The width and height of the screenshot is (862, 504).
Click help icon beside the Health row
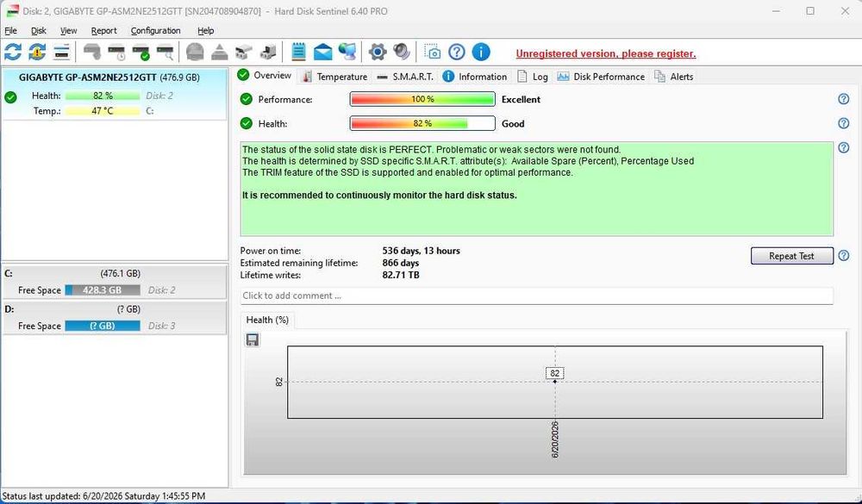click(x=844, y=123)
